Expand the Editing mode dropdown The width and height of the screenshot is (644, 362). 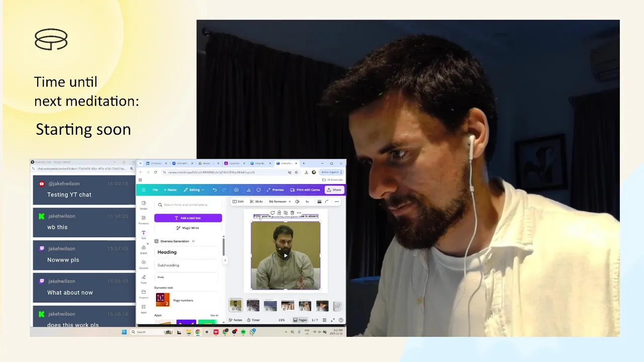[193, 190]
